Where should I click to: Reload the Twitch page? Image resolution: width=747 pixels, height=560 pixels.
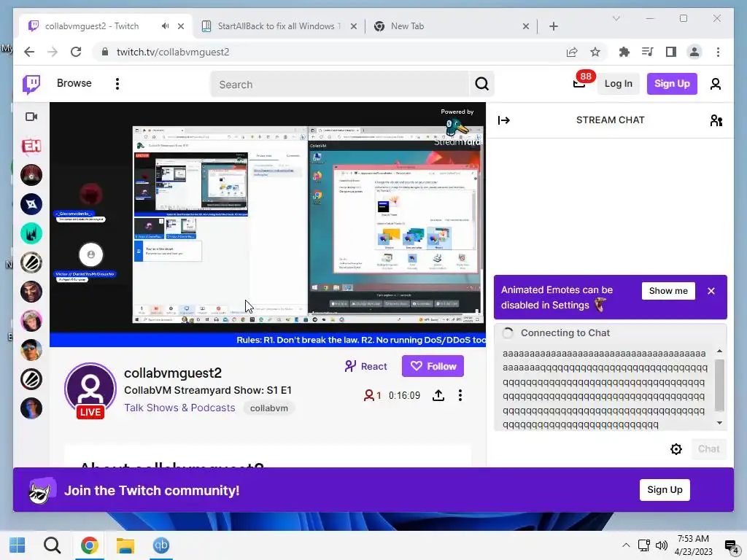[x=76, y=52]
